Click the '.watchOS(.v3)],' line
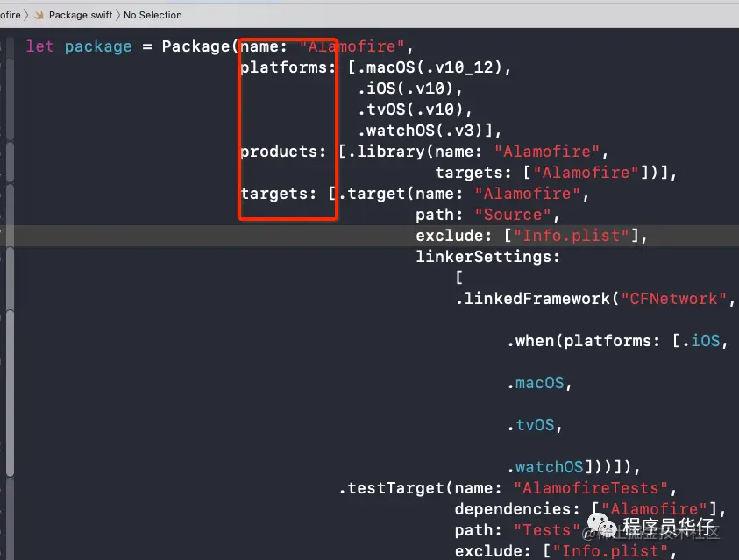739x560 pixels. point(429,131)
